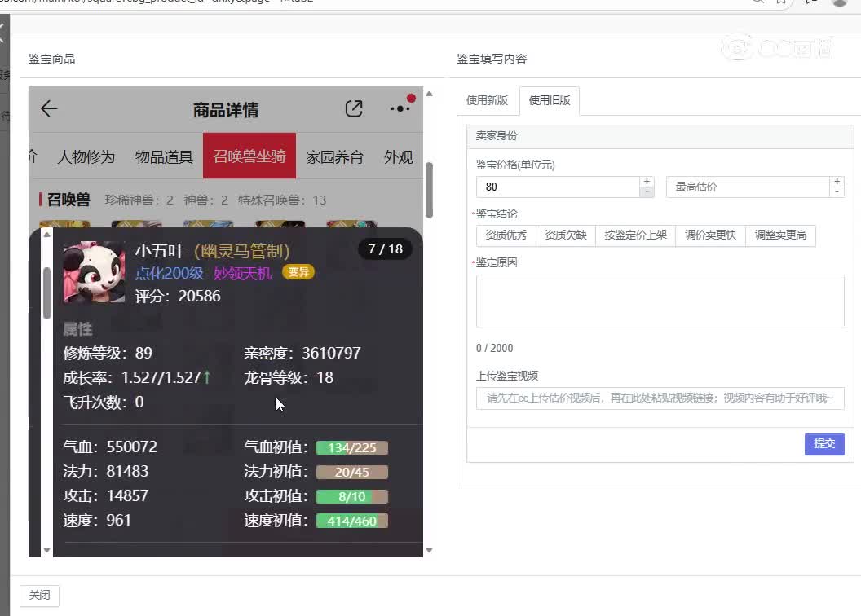Viewport: 861px width, 616px height.
Task: Click 亲密度: 3610797 value
Action: point(302,354)
